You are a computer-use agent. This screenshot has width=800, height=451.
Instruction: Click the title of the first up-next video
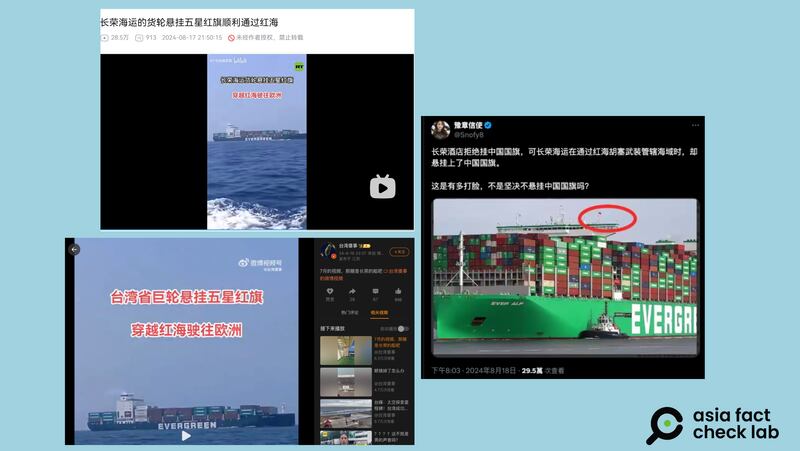[x=390, y=342]
